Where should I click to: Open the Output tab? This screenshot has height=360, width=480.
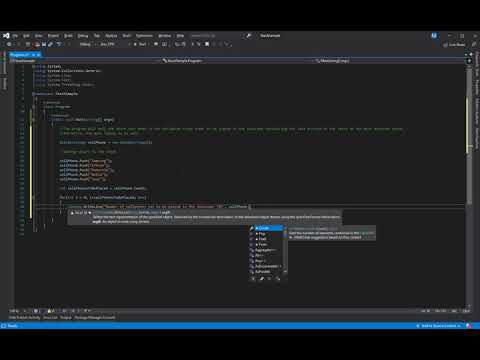pyautogui.click(x=66, y=318)
